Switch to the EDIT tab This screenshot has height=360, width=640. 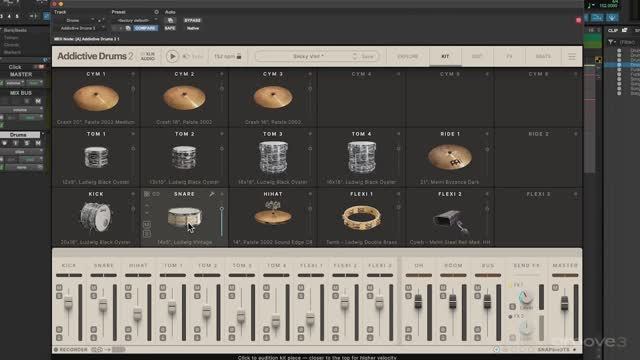[477, 56]
